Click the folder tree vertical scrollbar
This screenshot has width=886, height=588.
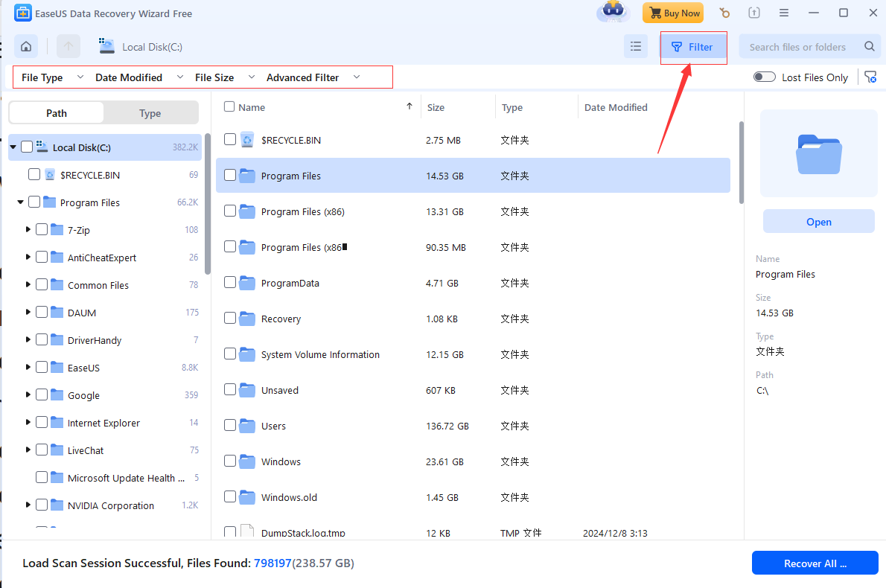(208, 205)
